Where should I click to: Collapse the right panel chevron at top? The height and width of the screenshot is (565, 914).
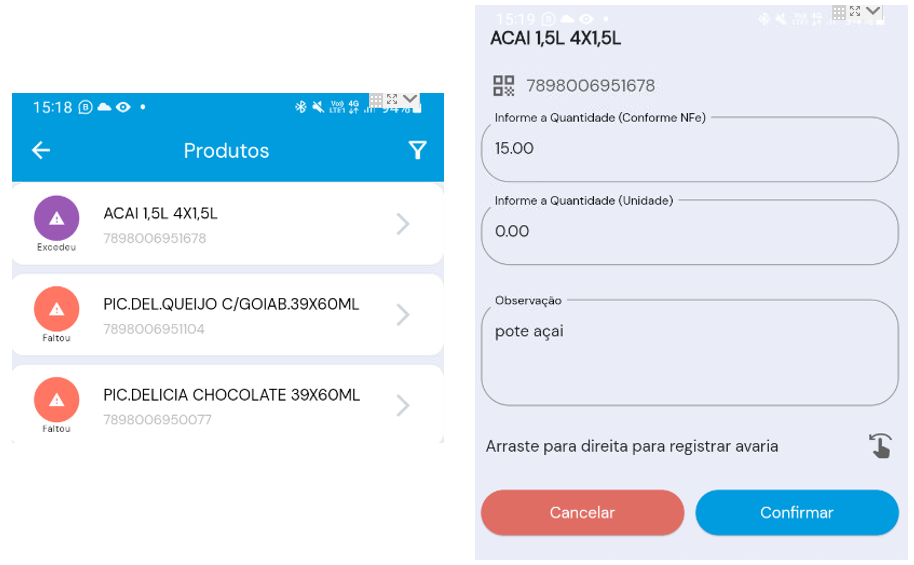click(874, 12)
